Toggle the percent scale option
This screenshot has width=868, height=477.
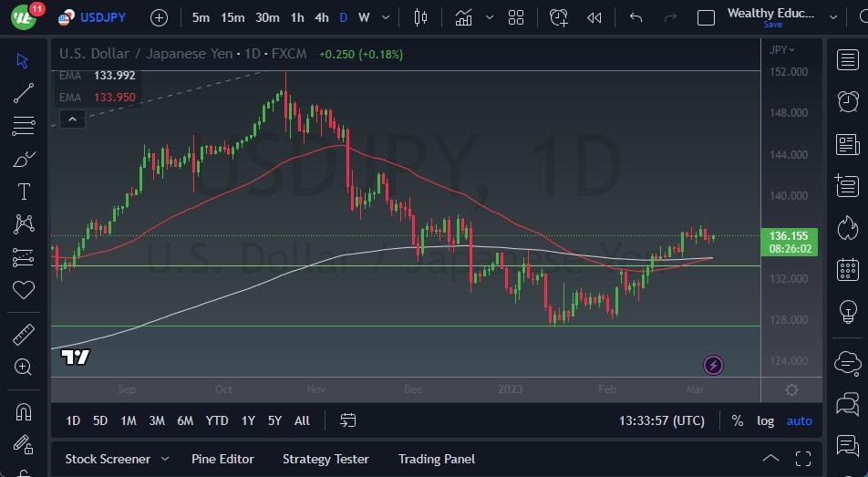(x=737, y=420)
